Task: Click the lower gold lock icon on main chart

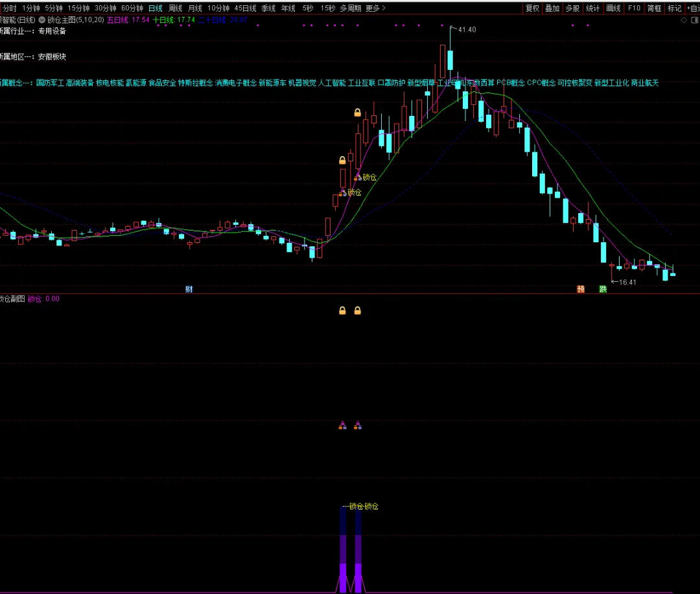Action: (x=342, y=160)
